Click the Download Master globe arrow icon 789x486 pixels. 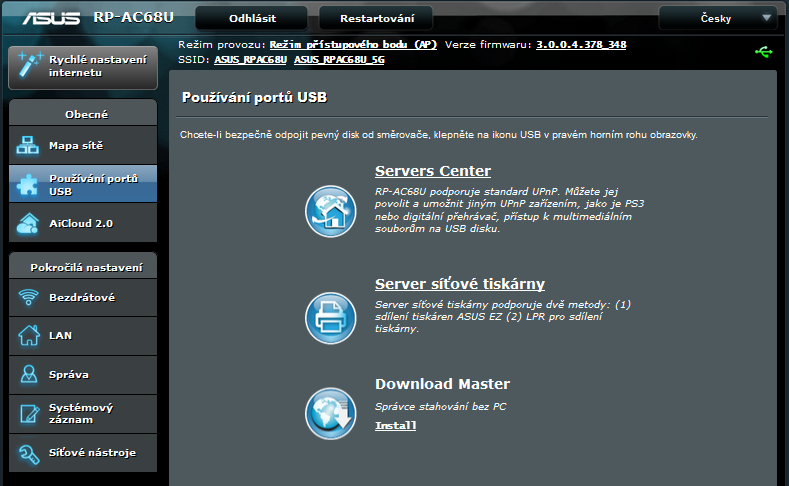331,414
